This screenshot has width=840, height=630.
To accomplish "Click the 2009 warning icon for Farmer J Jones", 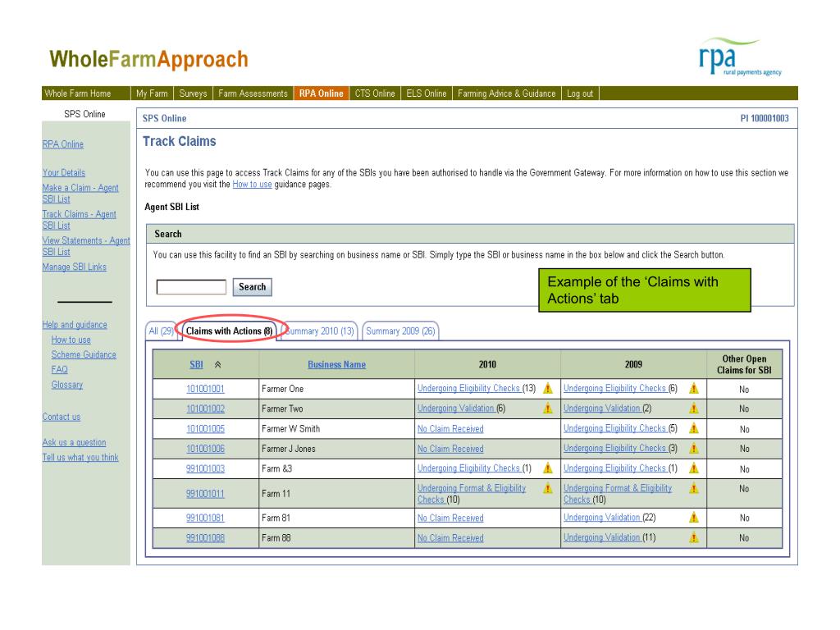I will [694, 448].
